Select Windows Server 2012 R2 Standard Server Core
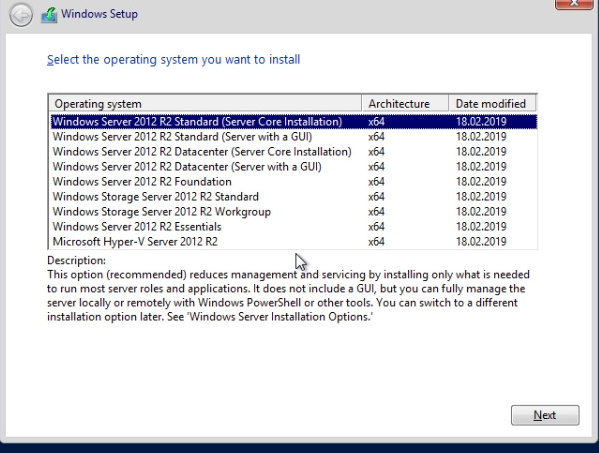The image size is (599, 453). click(293, 121)
